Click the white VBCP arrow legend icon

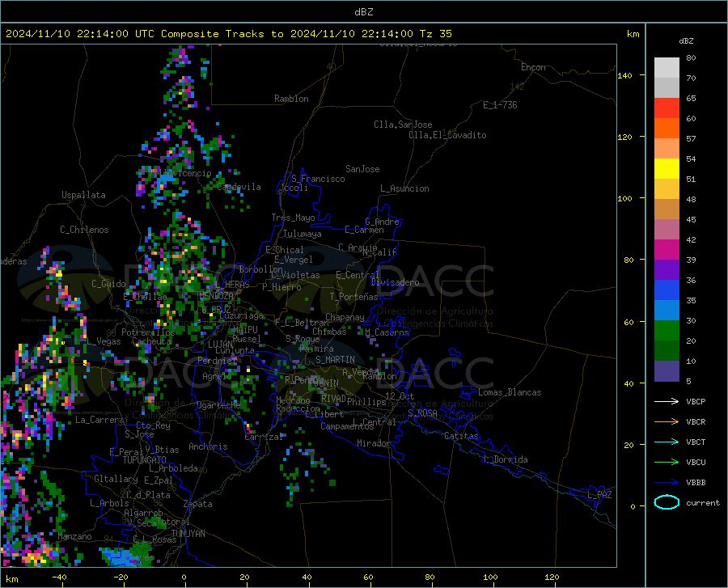[x=667, y=401]
